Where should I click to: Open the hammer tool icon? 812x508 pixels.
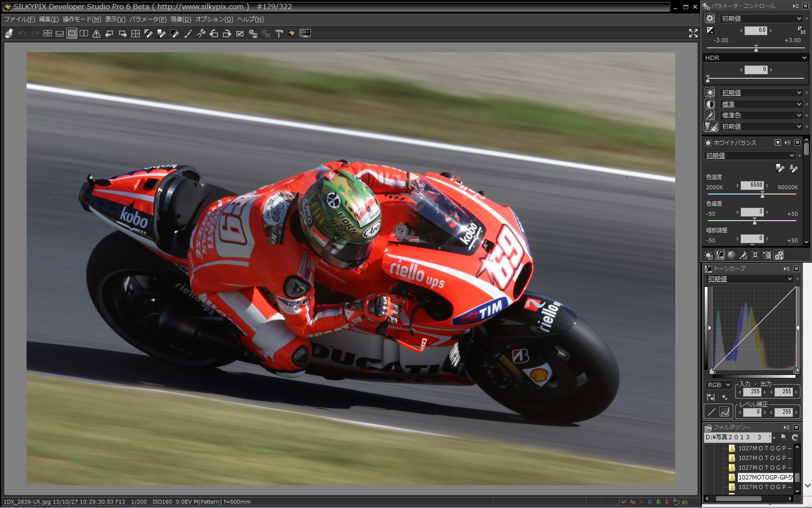pos(279,33)
